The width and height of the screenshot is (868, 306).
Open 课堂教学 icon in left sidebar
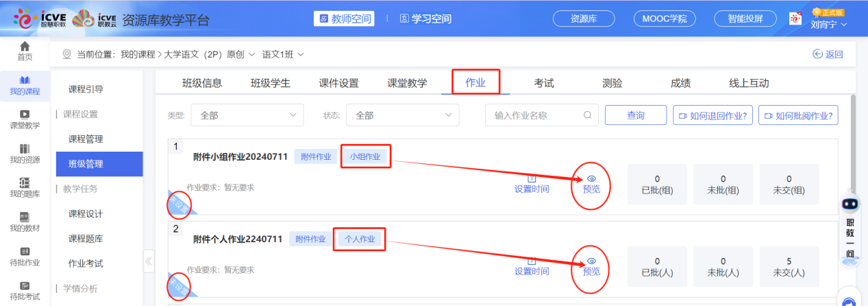click(x=25, y=114)
